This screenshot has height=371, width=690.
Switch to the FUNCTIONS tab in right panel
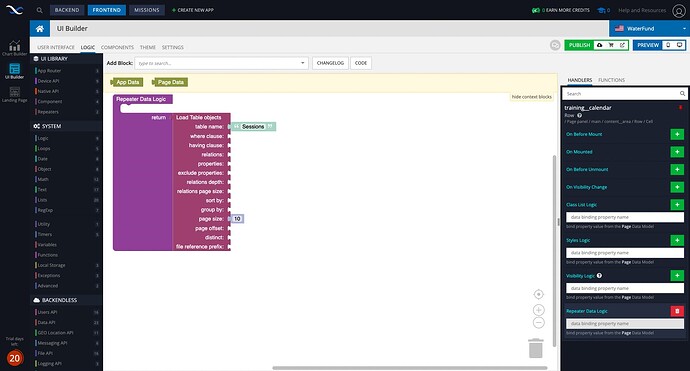(611, 80)
